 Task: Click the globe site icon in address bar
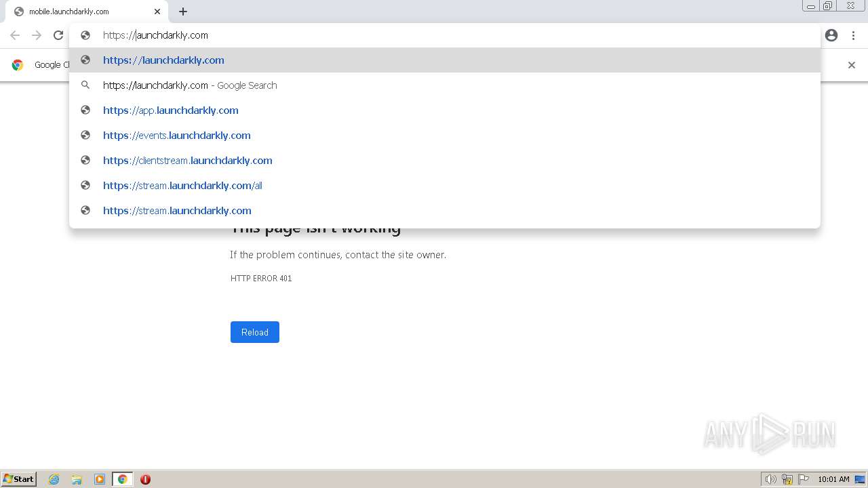[85, 35]
